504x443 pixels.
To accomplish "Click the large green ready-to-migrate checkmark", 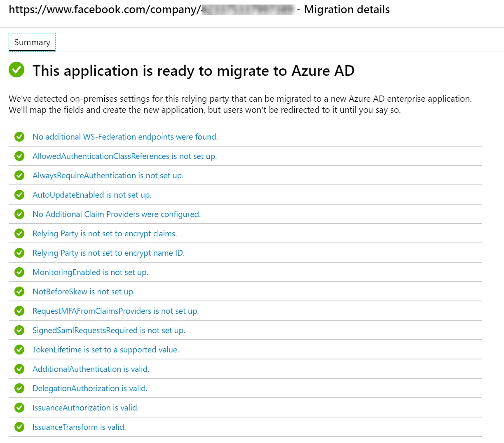I will tap(16, 70).
